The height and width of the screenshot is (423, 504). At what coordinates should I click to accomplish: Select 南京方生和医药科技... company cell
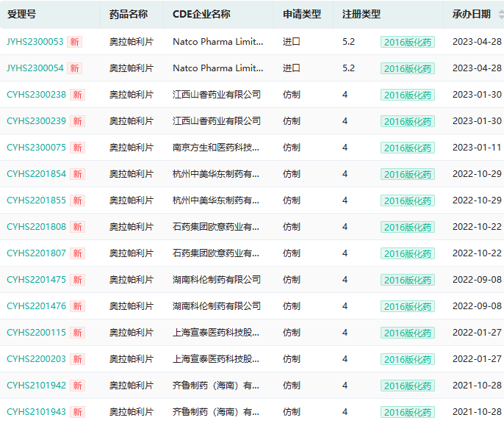(216, 148)
